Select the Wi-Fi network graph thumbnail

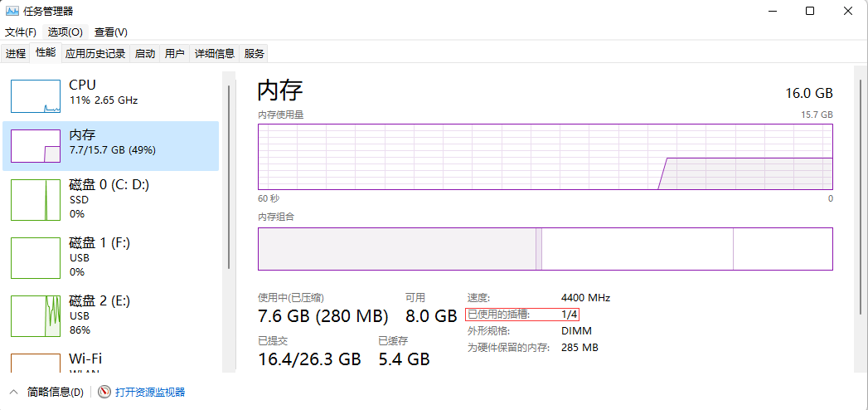pyautogui.click(x=36, y=364)
